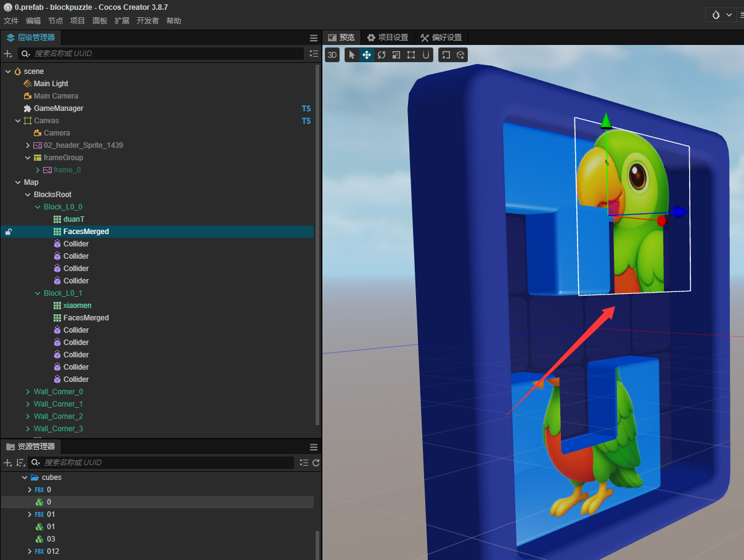Open the hierarchy search filter magnifier
The width and height of the screenshot is (744, 560).
click(26, 54)
